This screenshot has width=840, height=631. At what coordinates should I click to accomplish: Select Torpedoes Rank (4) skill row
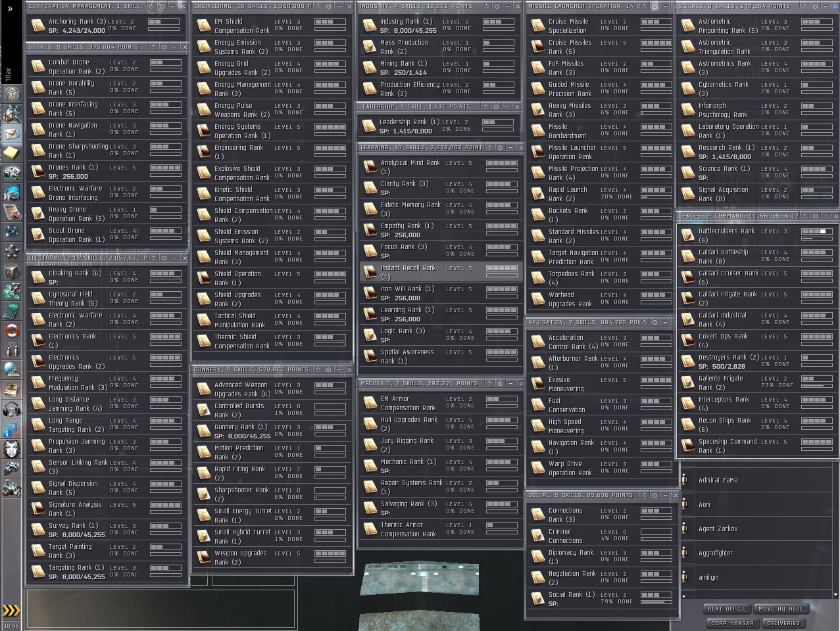[600, 278]
